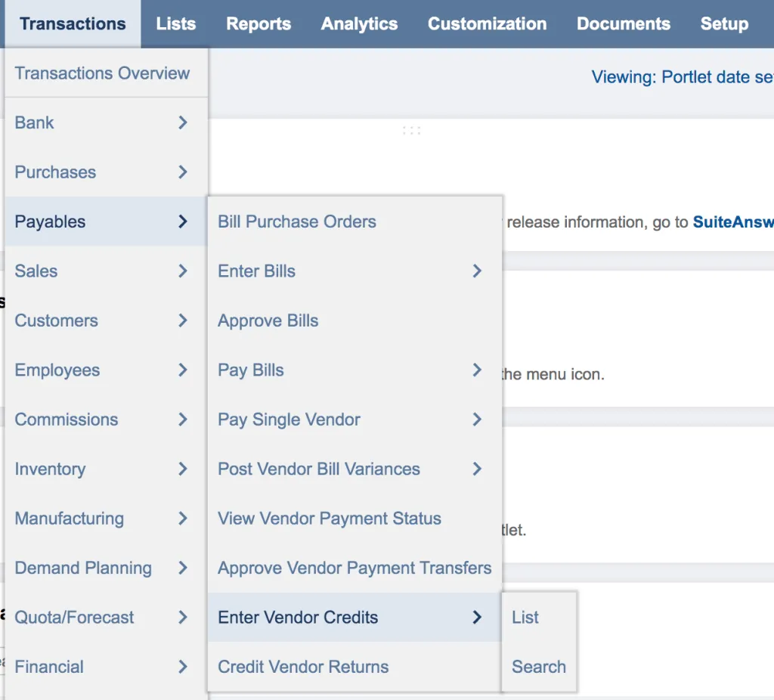774x700 pixels.
Task: Select the Bank menu entry
Action: pos(106,122)
